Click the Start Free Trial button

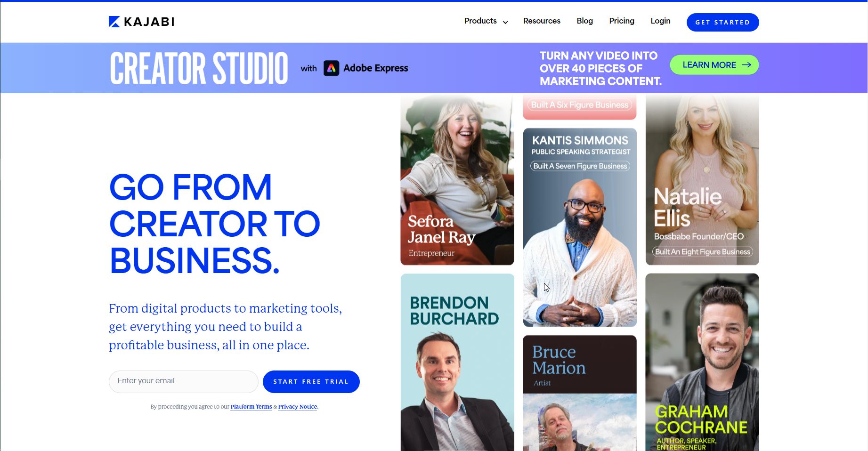pos(311,382)
